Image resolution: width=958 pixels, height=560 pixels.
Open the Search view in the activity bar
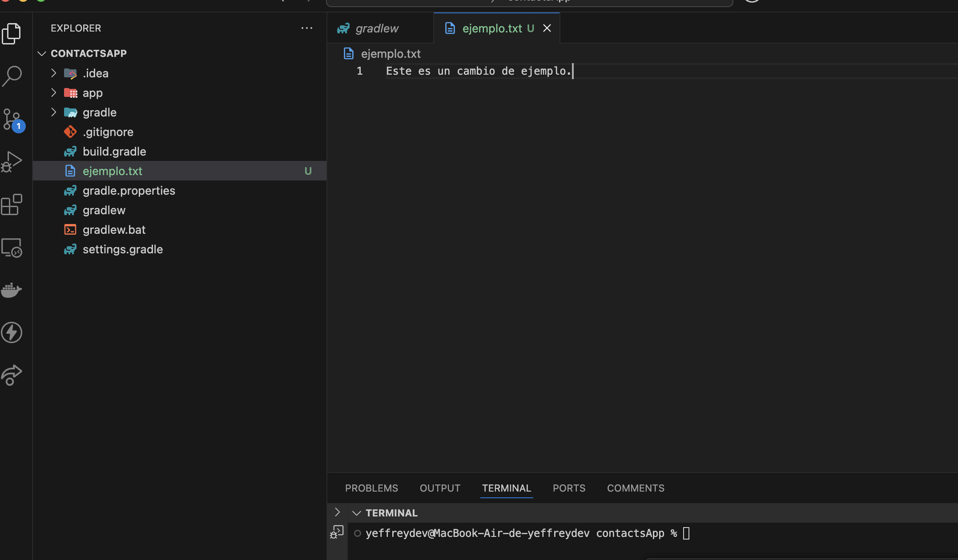[12, 76]
